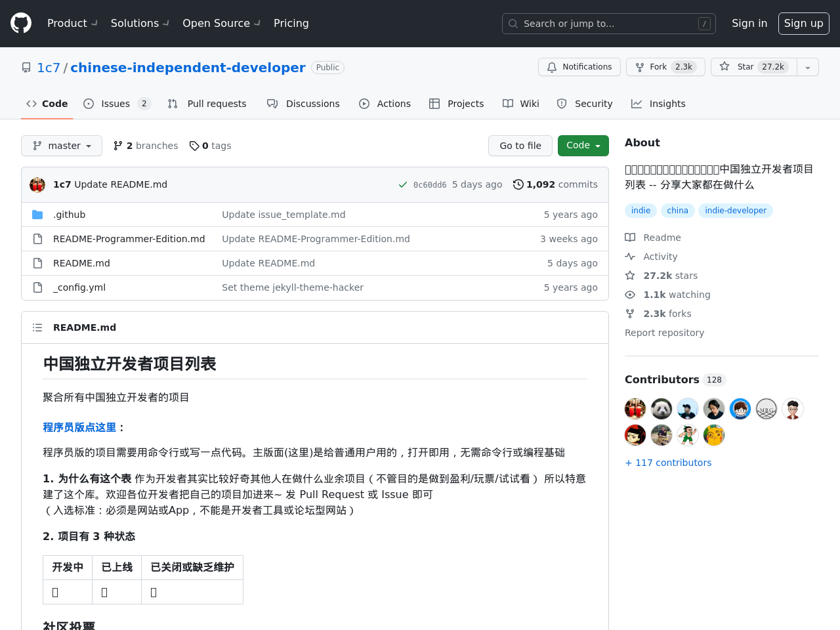Open the master branch selector
The image size is (840, 630).
(61, 146)
